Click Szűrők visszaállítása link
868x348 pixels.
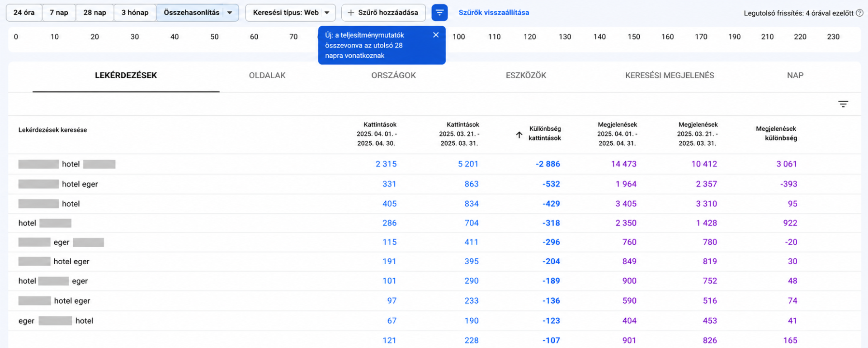494,13
